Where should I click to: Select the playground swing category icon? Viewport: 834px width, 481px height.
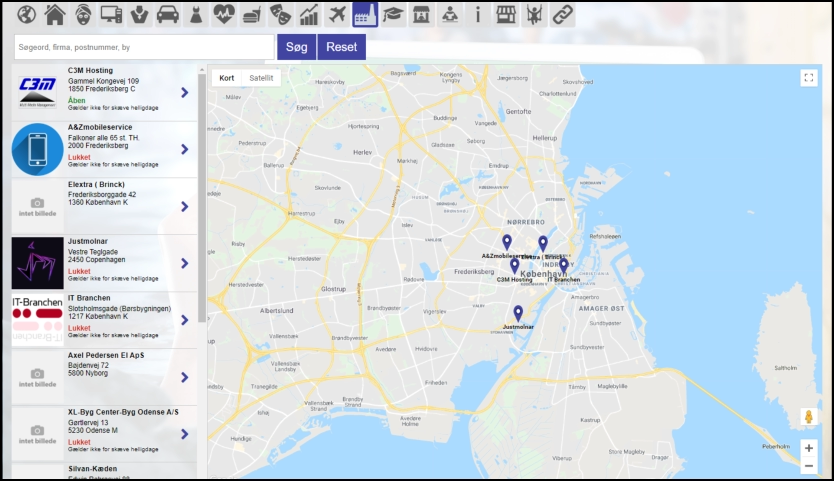click(x=534, y=14)
